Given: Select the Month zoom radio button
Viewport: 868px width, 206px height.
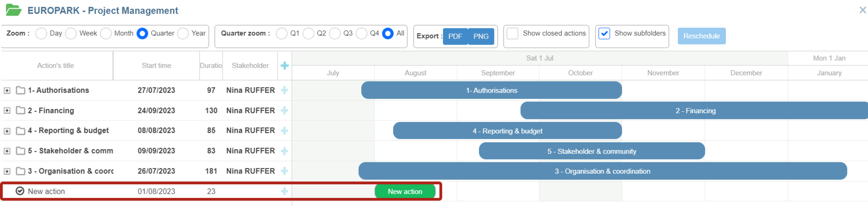Looking at the screenshot, I should [106, 34].
